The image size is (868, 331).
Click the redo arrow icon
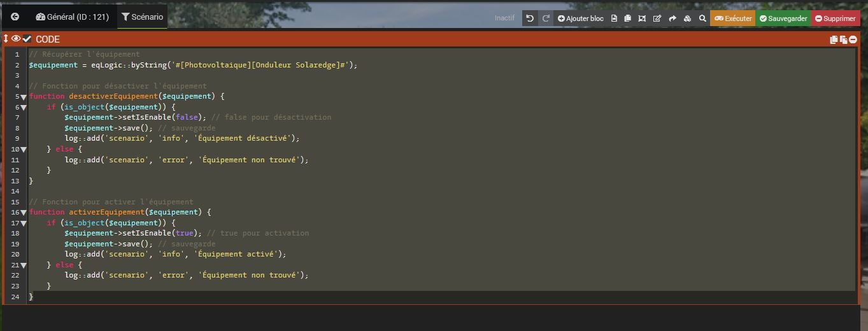tap(546, 18)
